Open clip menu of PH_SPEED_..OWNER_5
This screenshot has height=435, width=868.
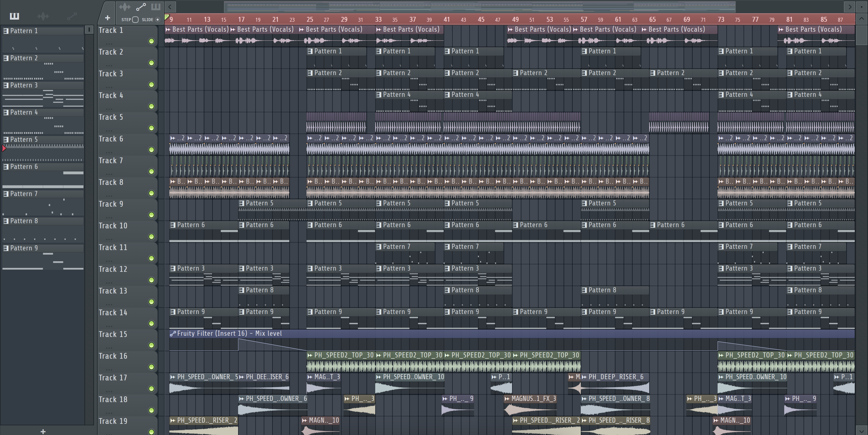coord(173,377)
